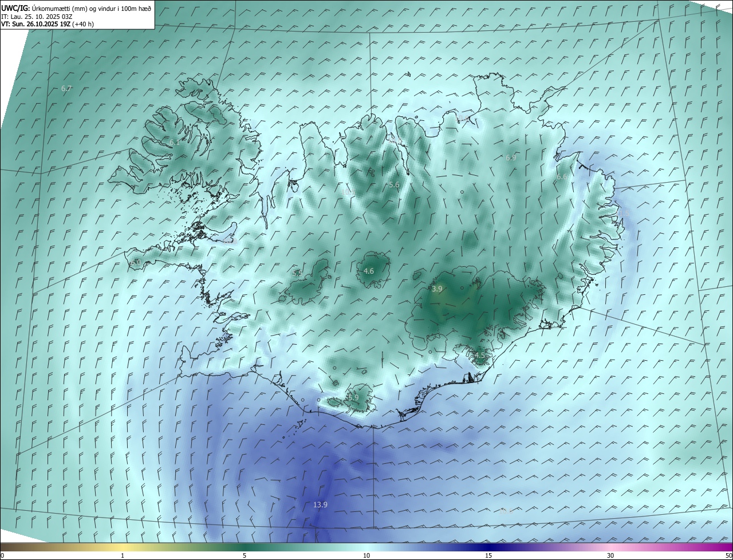Click the '30' tick on the colour scale
733x560 pixels.
click(610, 555)
